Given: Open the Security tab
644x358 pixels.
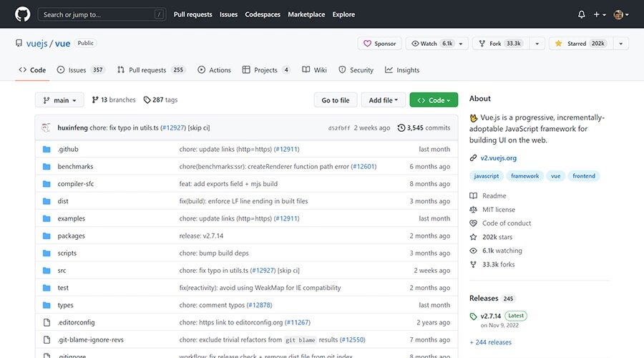Looking at the screenshot, I should 356,70.
